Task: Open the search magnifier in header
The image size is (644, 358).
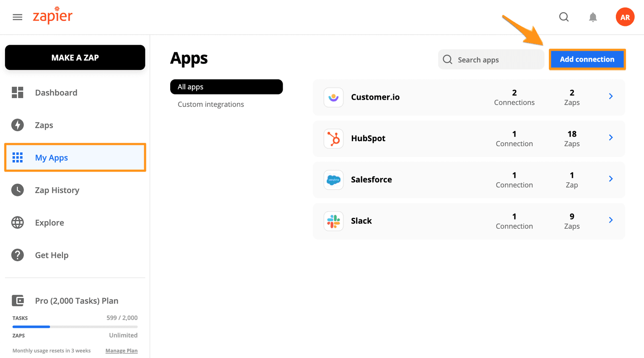Action: coord(564,17)
